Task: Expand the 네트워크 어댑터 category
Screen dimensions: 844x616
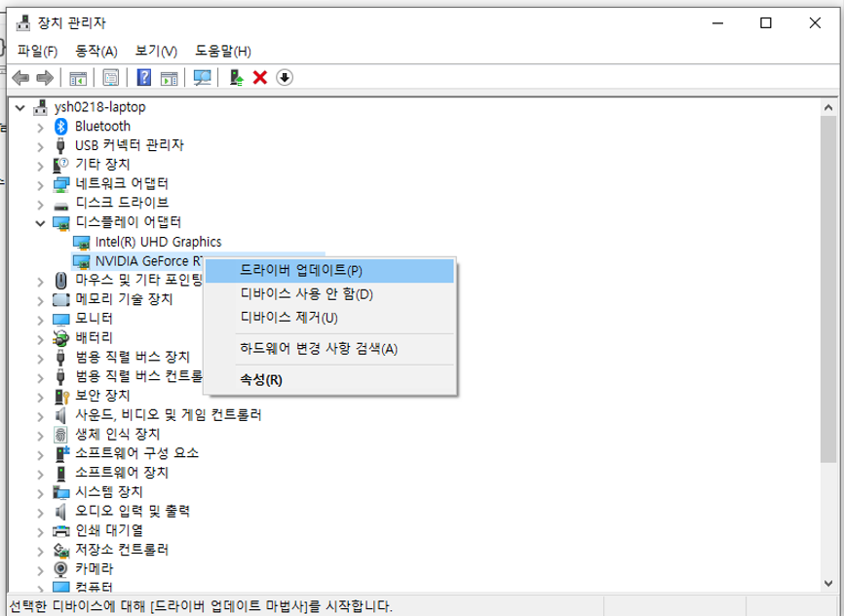Action: point(40,184)
